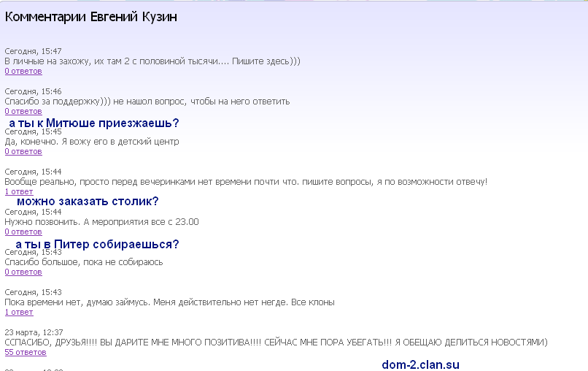Viewport: 588px width, 371px height.
Task: Click the heading "Комментарии Евгений Кузин"
Action: pos(90,17)
